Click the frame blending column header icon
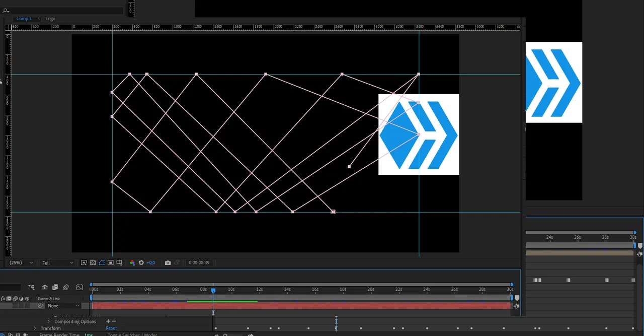Screen dimensions: 644x336 pyautogui.click(x=9, y=299)
